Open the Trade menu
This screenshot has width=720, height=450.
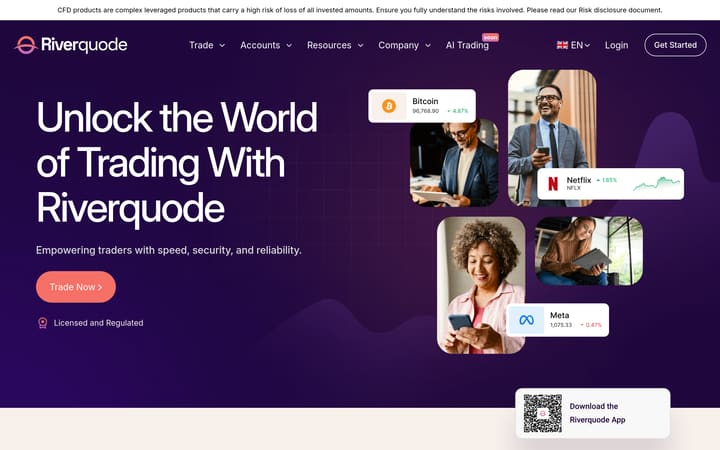[201, 45]
